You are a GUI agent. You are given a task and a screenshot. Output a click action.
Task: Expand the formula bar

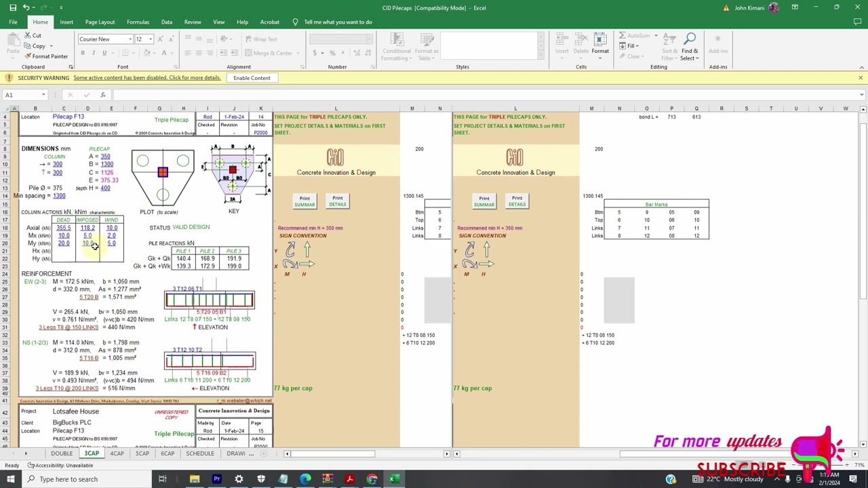point(861,95)
